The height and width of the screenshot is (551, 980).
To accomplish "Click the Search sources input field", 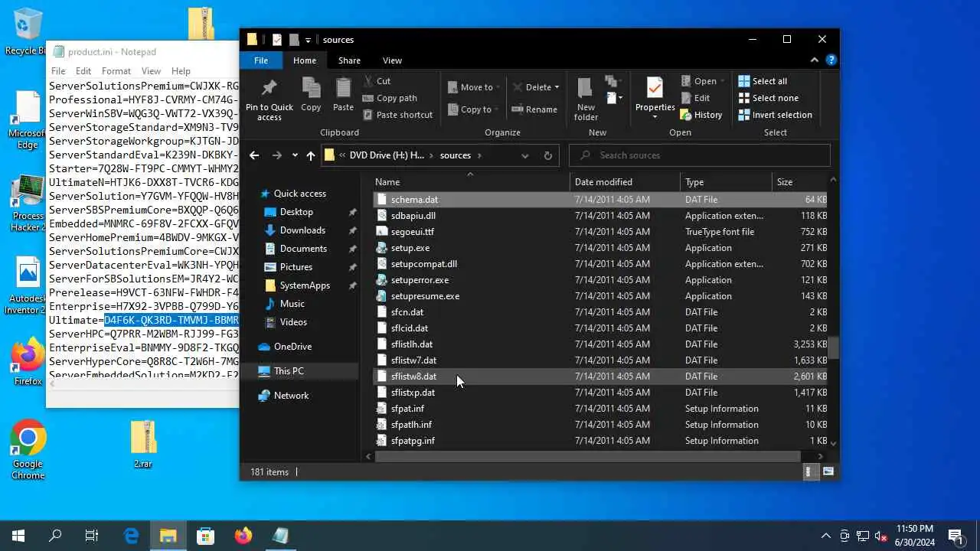I will pos(700,155).
